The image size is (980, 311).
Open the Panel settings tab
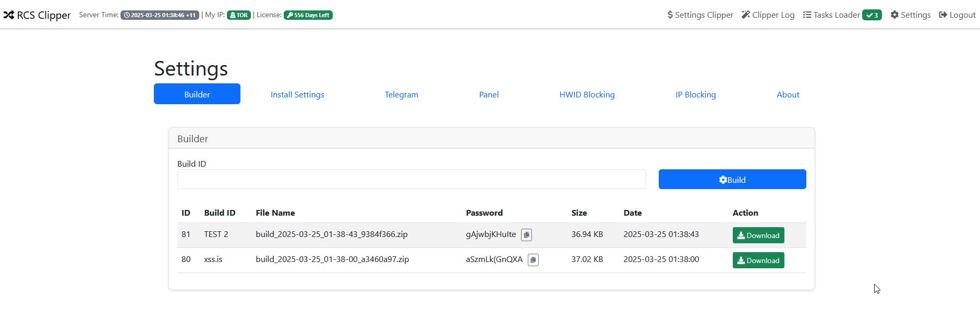point(489,94)
